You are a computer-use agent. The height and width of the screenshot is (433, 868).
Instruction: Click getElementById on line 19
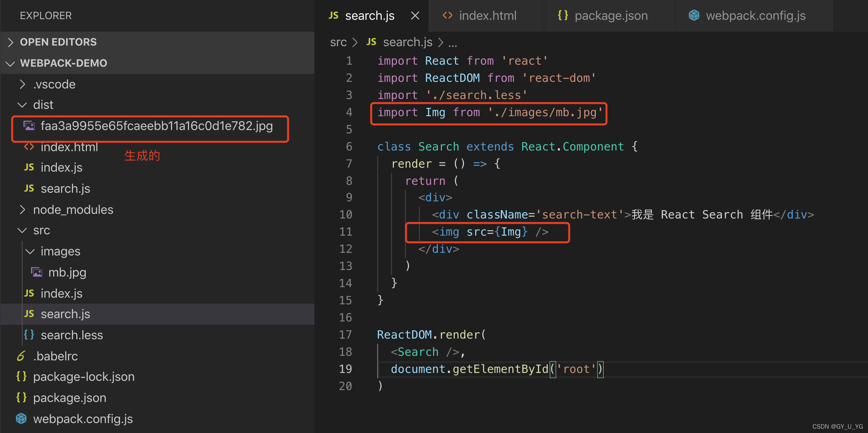tap(500, 369)
